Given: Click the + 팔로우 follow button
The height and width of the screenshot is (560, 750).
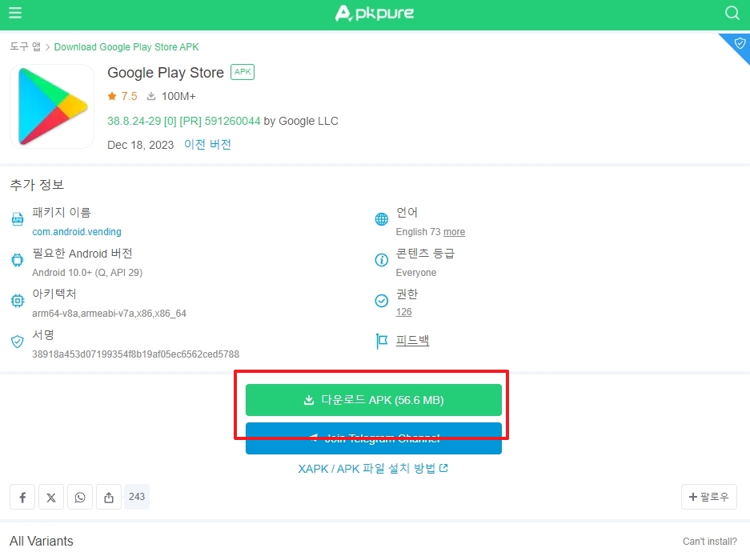Looking at the screenshot, I should 709,497.
